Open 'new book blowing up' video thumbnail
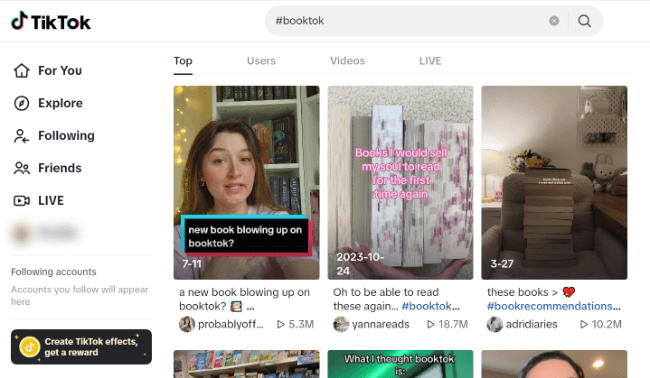 247,183
